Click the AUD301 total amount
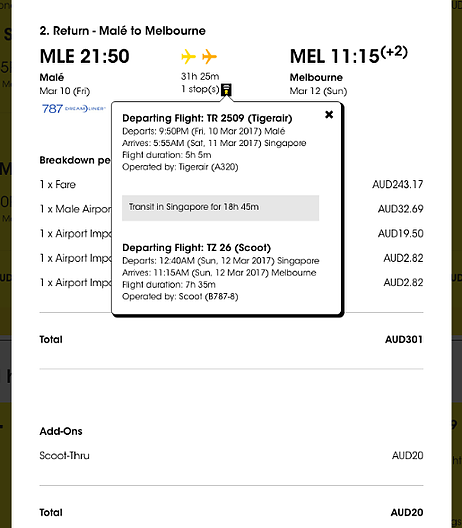Image resolution: width=462 pixels, height=528 pixels. coord(404,339)
